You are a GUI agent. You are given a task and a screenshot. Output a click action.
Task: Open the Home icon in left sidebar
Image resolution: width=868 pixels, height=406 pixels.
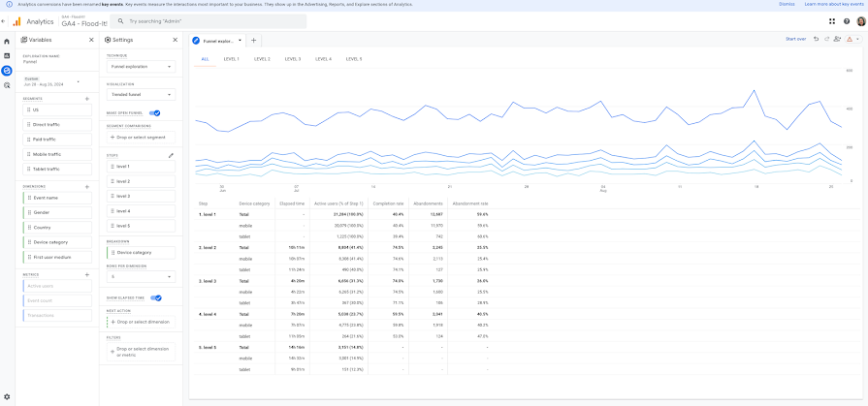7,41
